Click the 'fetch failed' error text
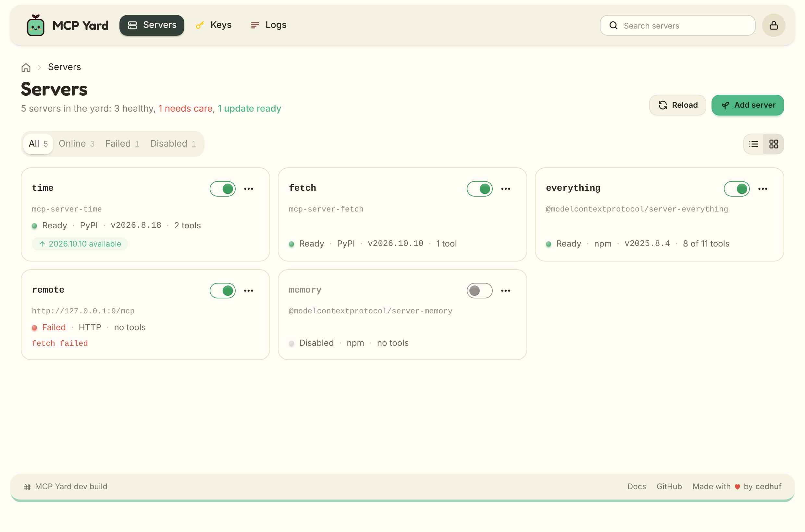Viewport: 805px width, 532px height. click(60, 343)
